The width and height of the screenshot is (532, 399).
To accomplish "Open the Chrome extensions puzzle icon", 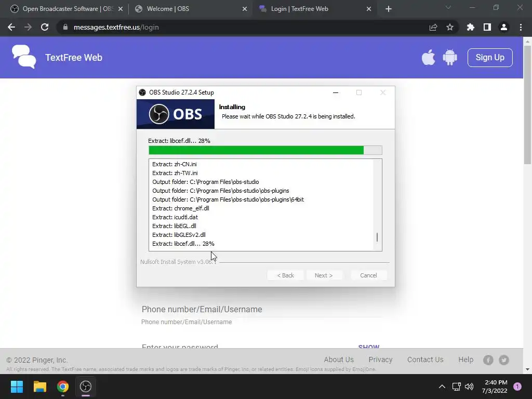I will tap(471, 27).
